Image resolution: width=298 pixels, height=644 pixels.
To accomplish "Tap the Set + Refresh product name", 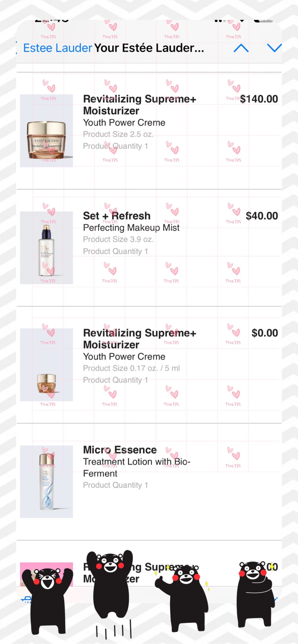I will click(117, 216).
